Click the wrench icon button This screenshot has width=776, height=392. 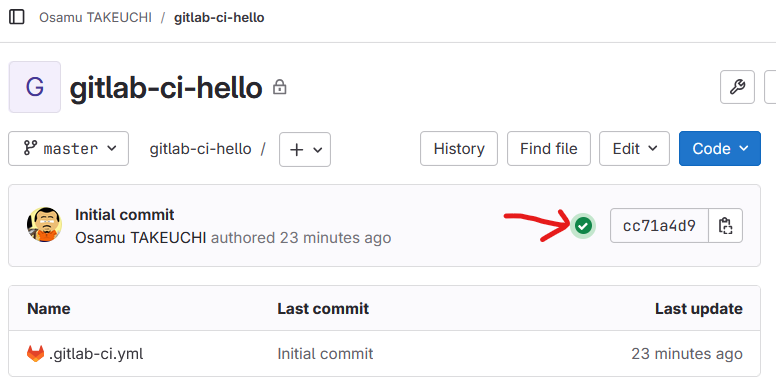pos(737,87)
